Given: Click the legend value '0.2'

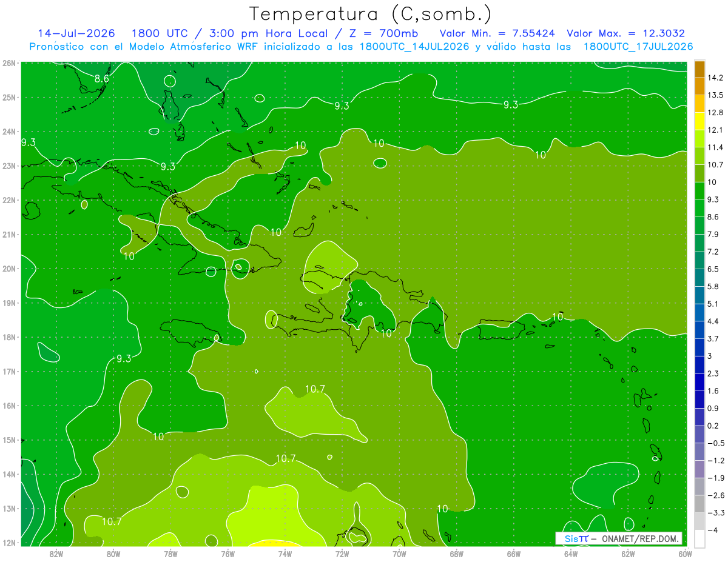Looking at the screenshot, I should (713, 426).
